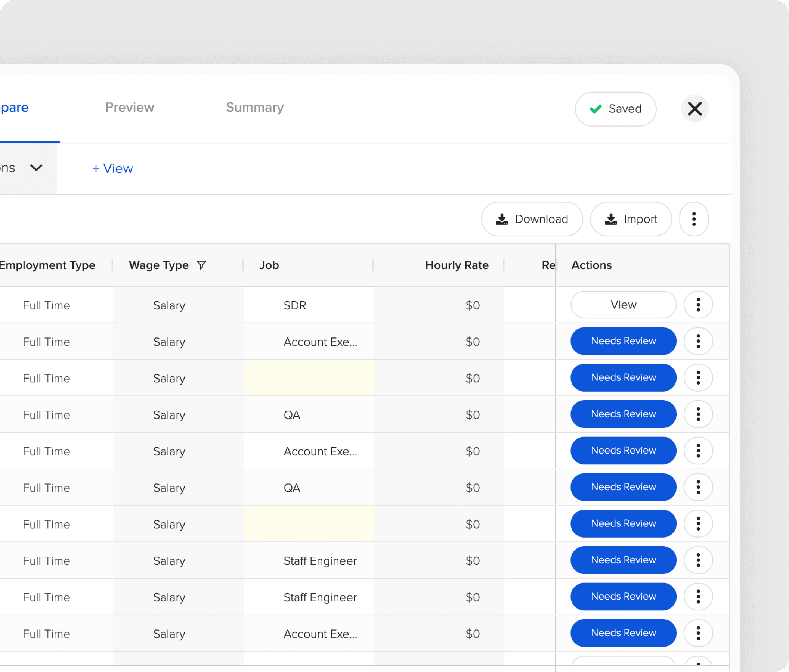789x672 pixels.
Task: Open row options for the SDR row
Action: pos(698,305)
